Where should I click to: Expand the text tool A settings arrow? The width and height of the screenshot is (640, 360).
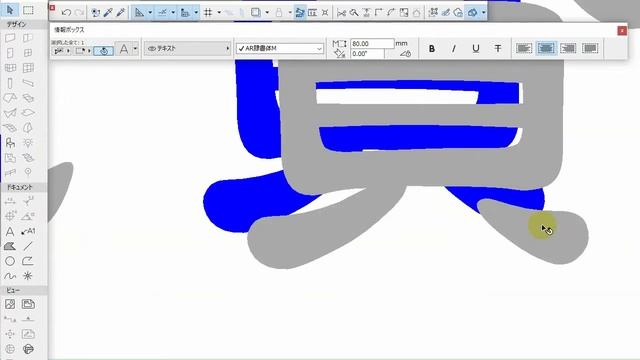135,49
